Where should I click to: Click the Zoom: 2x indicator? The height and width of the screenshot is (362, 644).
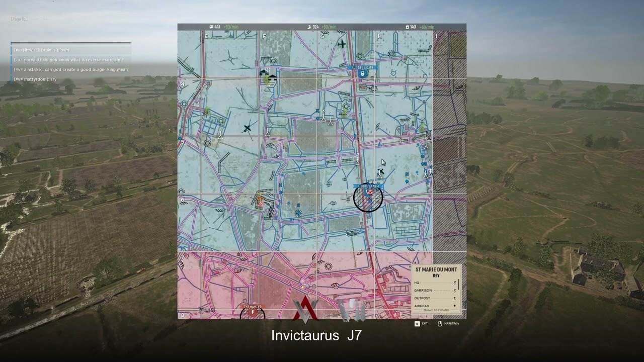207,310
